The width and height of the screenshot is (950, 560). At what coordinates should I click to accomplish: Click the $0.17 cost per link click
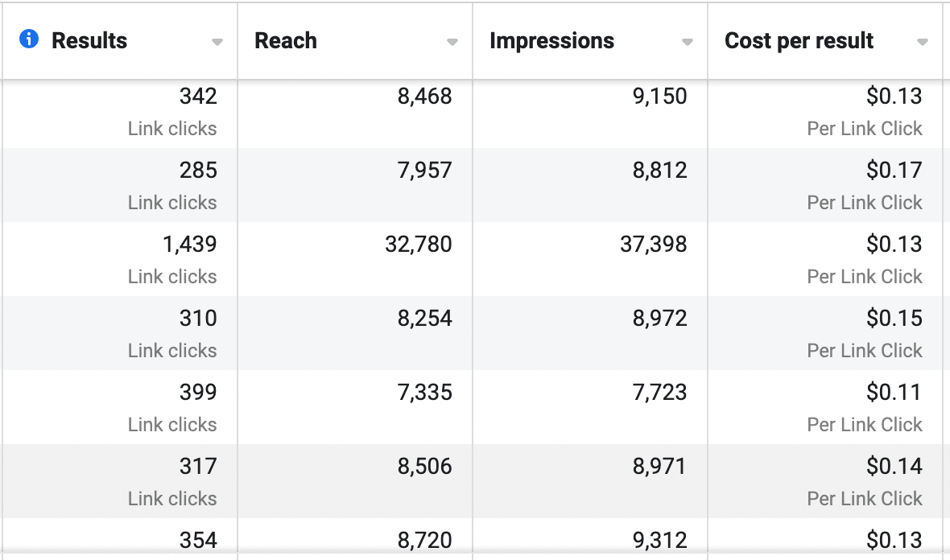coord(894,171)
